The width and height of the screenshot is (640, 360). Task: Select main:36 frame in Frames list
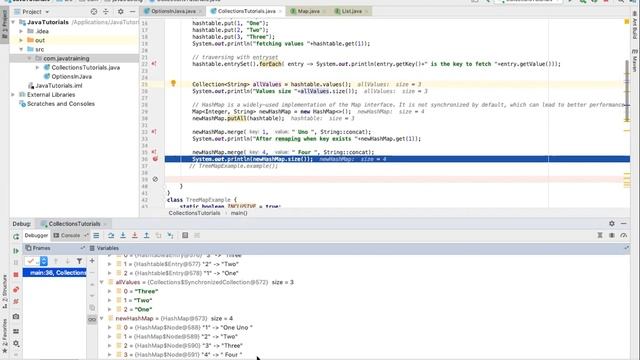pos(55,273)
